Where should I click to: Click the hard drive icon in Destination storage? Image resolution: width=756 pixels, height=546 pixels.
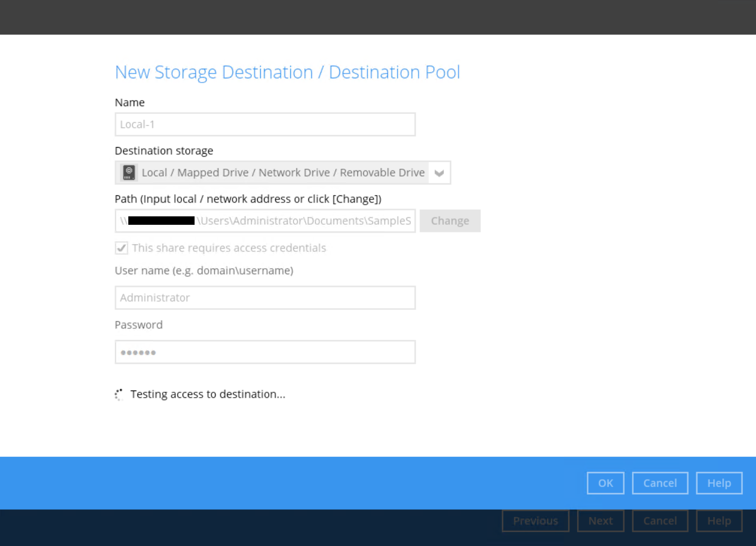129,173
